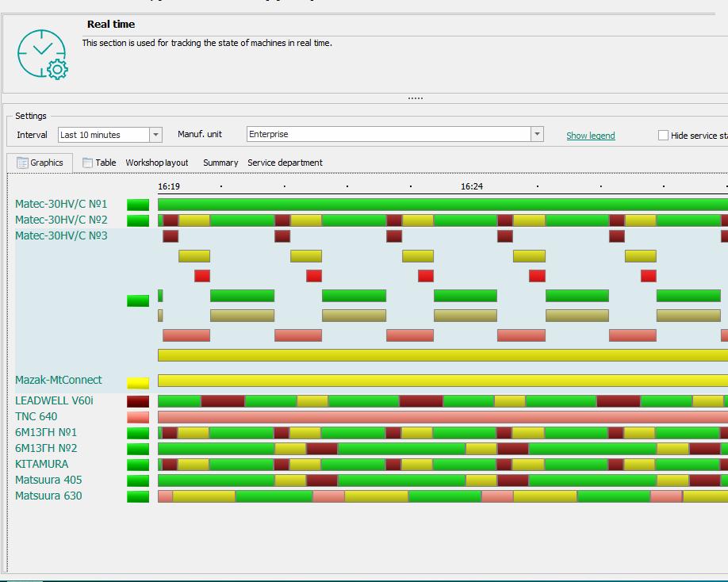Open the Manuf. unit dropdown arrow

click(537, 134)
